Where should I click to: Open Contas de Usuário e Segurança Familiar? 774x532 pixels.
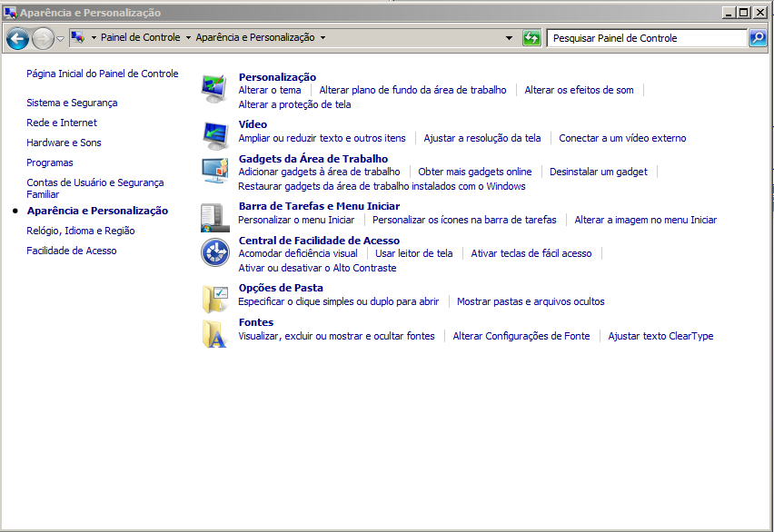[95, 189]
